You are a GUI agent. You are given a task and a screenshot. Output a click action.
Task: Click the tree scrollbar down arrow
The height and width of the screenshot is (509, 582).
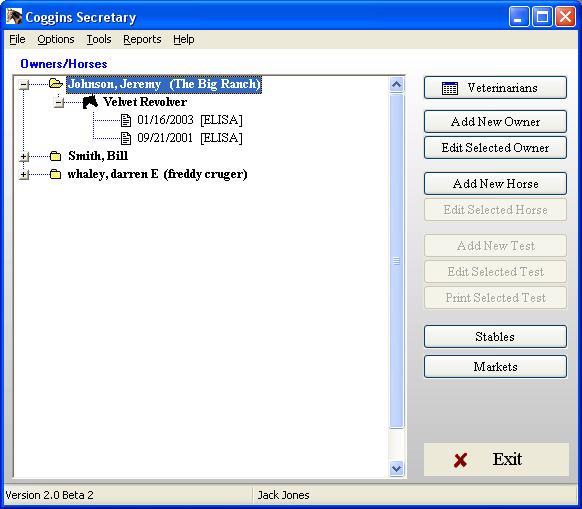(396, 468)
